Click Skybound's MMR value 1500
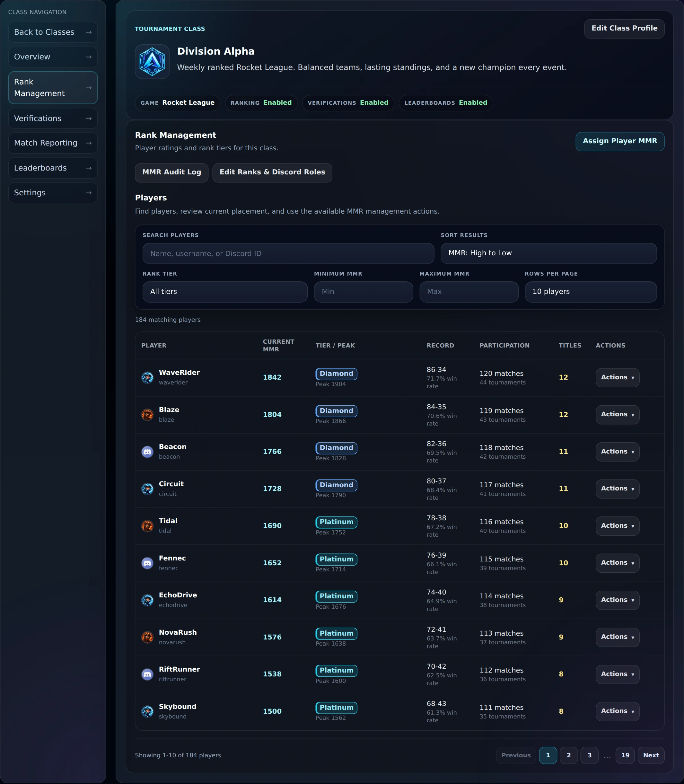This screenshot has height=784, width=684. (x=272, y=711)
